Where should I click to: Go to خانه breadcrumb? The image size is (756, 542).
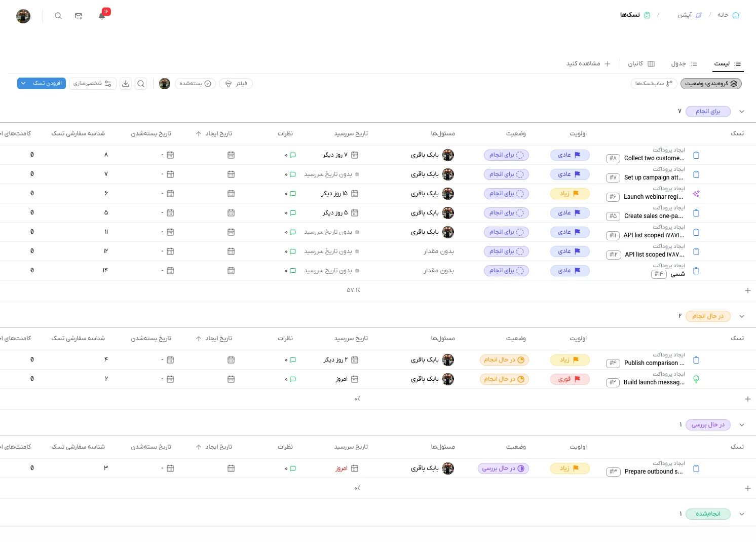(x=728, y=15)
